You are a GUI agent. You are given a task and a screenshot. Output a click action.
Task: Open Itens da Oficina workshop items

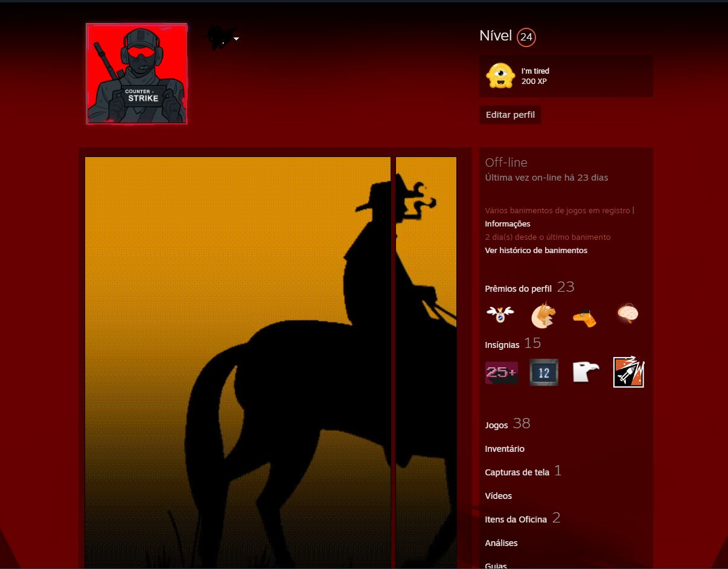pos(516,519)
